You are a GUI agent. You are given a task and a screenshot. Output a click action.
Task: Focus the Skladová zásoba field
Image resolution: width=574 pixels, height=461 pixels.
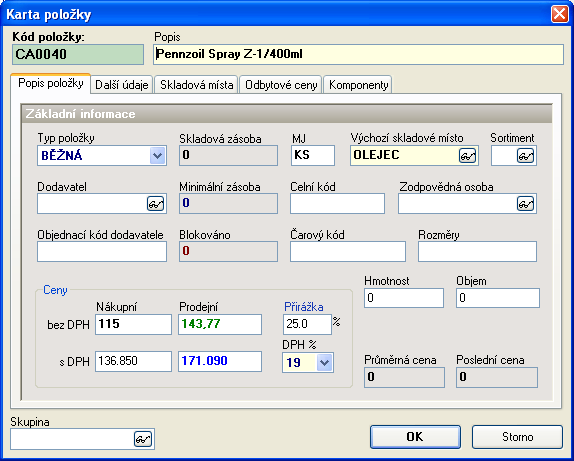(x=228, y=155)
